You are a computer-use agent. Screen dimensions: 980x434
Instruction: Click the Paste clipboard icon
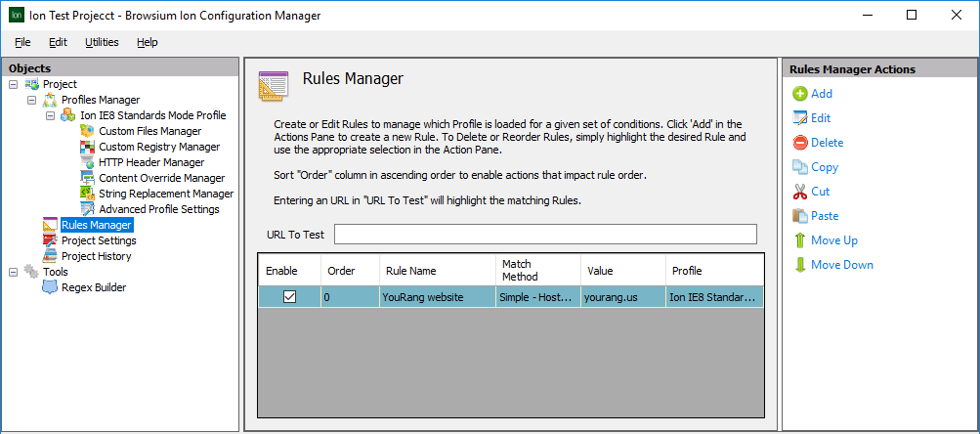[x=799, y=216]
